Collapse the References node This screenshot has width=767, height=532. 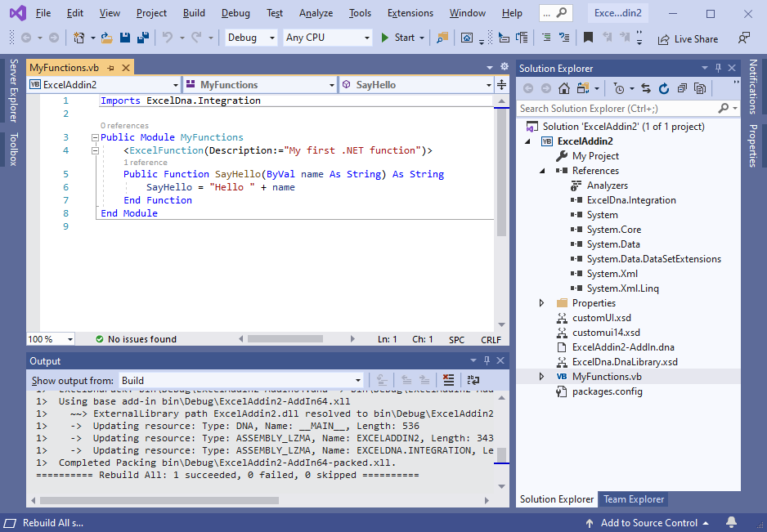click(542, 171)
